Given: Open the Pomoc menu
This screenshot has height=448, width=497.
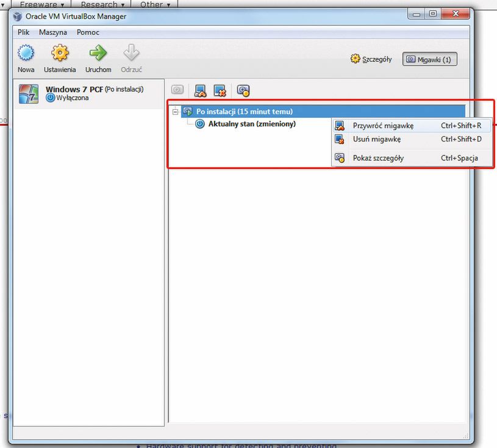Looking at the screenshot, I should (88, 32).
